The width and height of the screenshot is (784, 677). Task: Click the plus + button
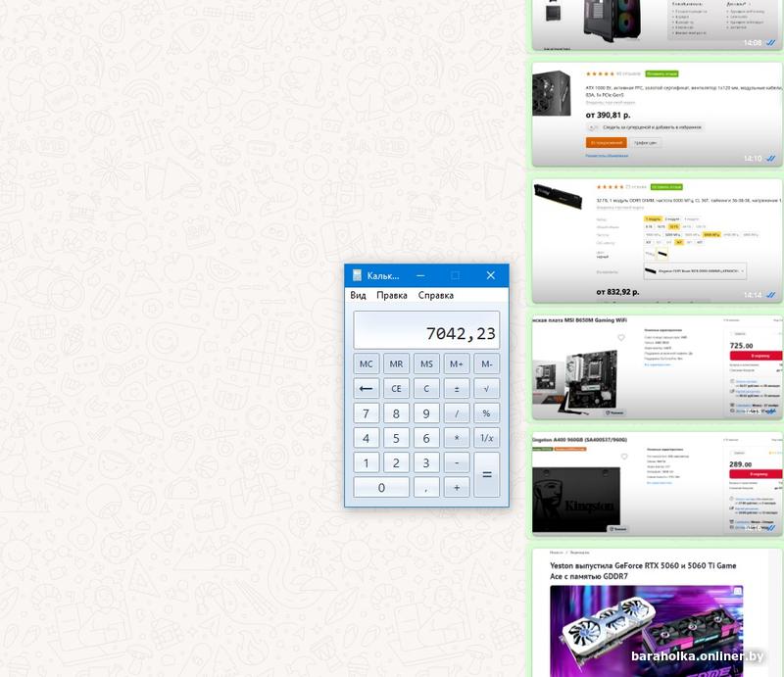pos(457,487)
